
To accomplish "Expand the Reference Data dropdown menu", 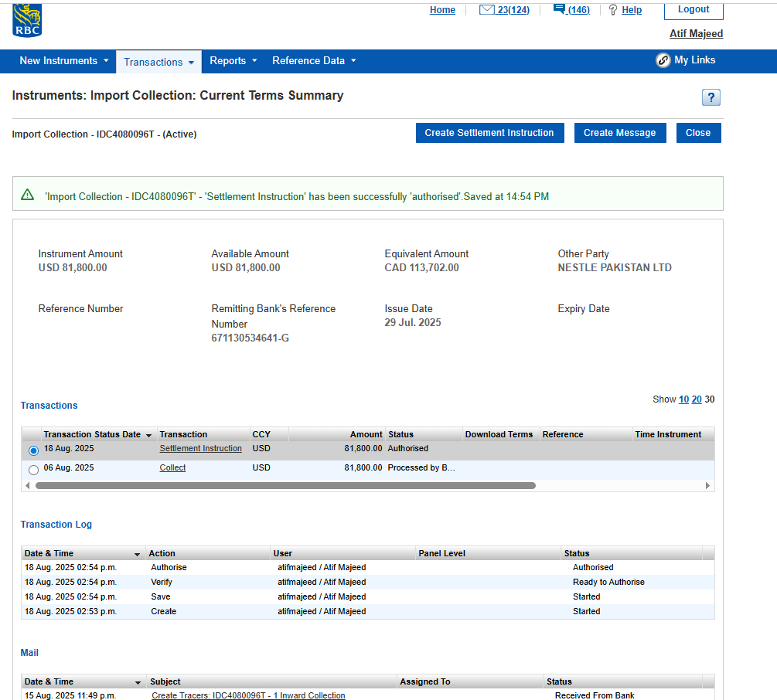I will pyautogui.click(x=314, y=61).
